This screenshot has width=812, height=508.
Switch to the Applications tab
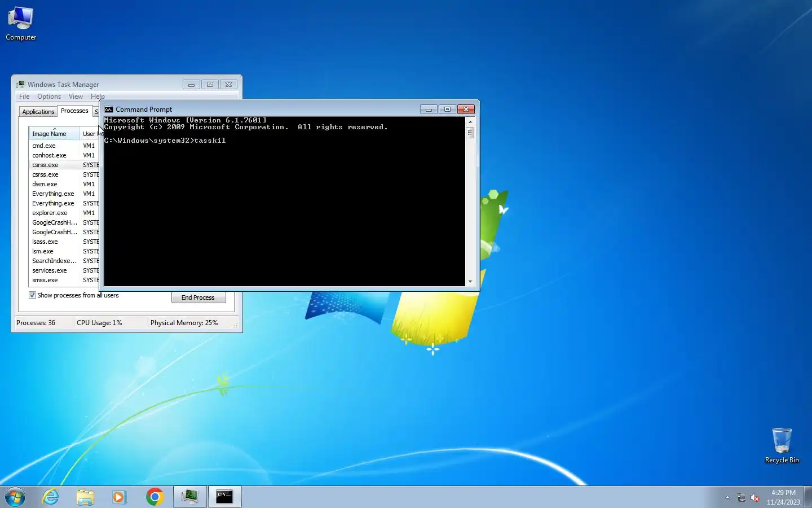pos(38,112)
